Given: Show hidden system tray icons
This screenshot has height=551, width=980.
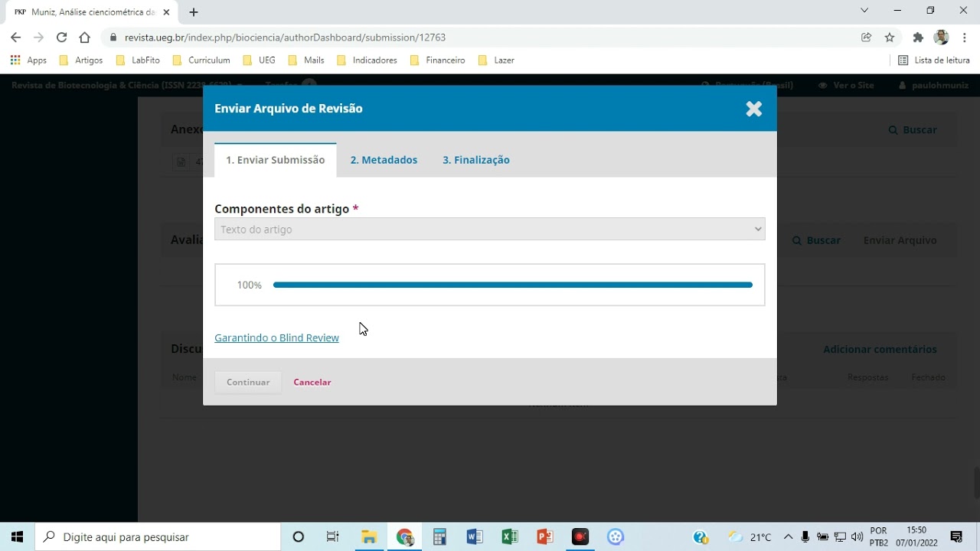Looking at the screenshot, I should 789,537.
